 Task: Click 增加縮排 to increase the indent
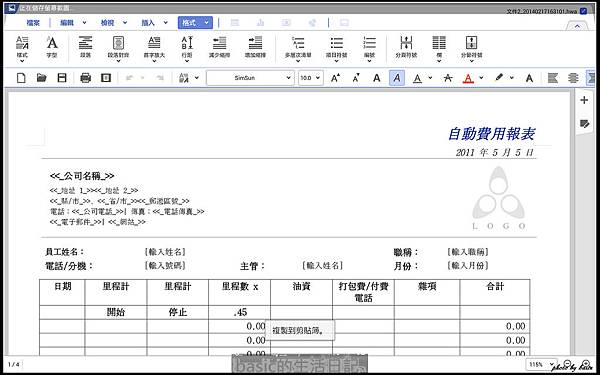pyautogui.click(x=255, y=47)
